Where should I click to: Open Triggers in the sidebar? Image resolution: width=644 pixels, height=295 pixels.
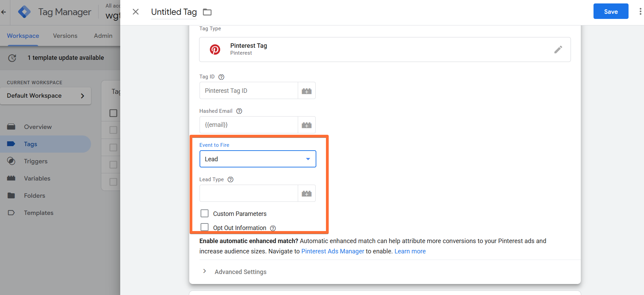click(x=36, y=161)
